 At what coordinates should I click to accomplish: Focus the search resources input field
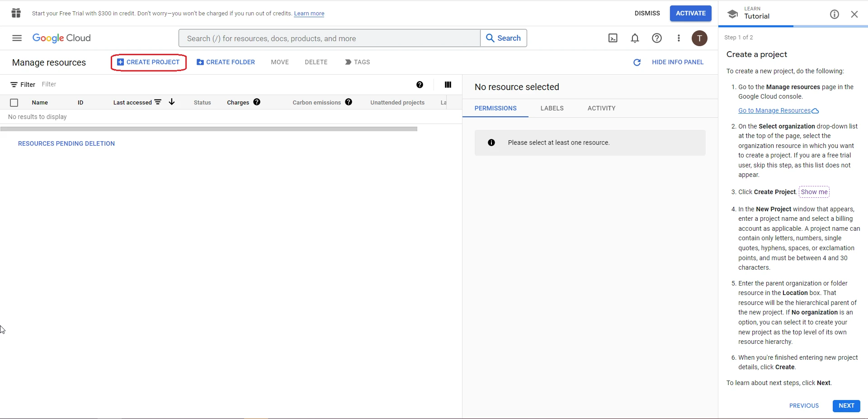[330, 38]
